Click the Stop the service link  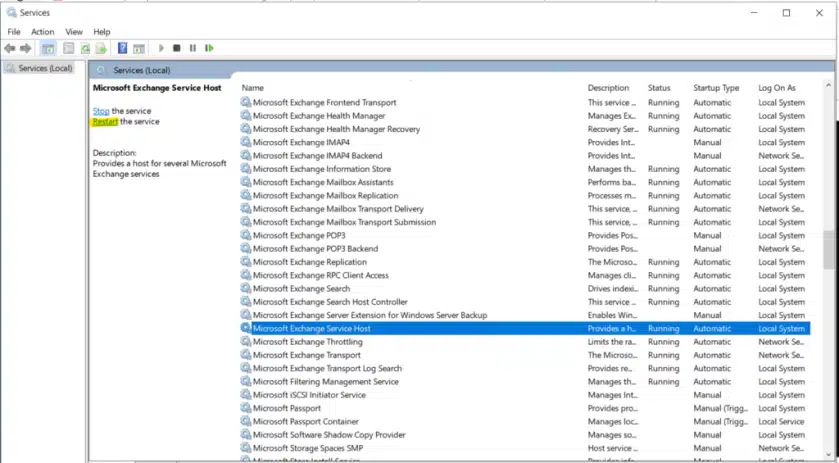(101, 110)
